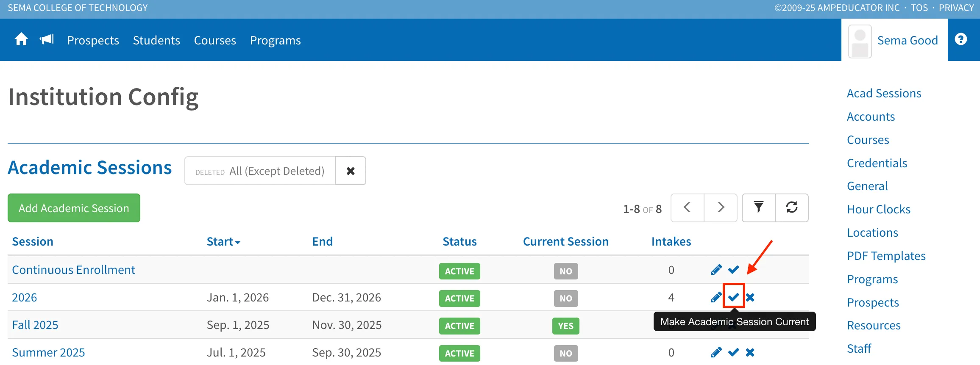Open Credentials in the sidebar
The width and height of the screenshot is (980, 365).
pos(877,163)
